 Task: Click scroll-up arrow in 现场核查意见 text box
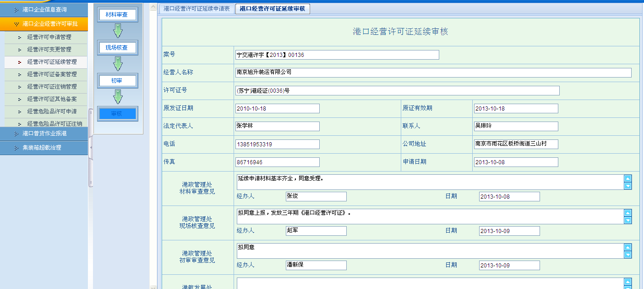(x=628, y=213)
